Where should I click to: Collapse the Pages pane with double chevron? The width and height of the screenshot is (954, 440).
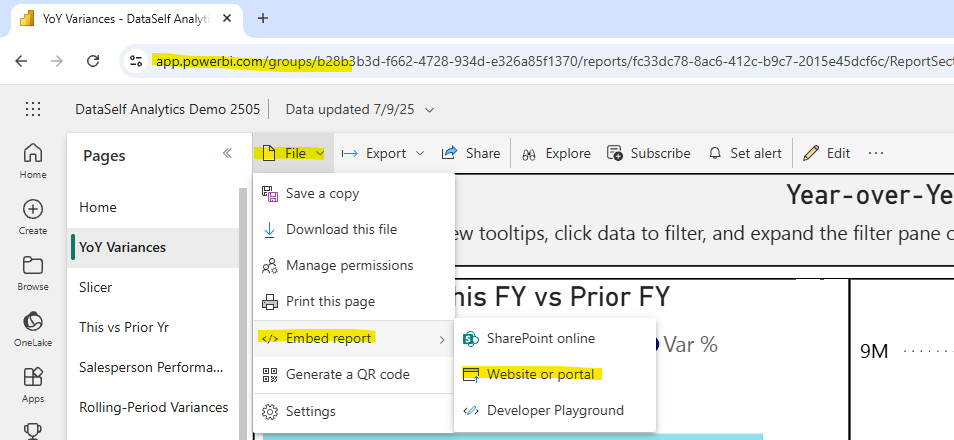pos(227,153)
